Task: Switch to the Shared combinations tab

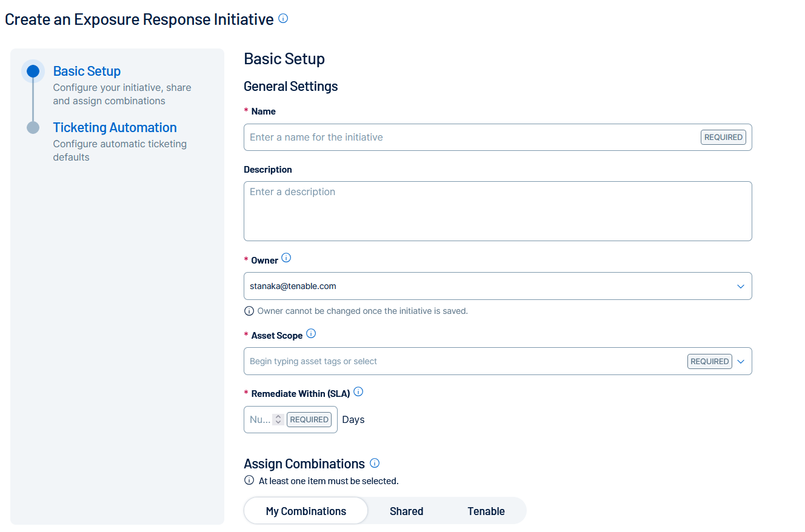Action: [x=406, y=511]
